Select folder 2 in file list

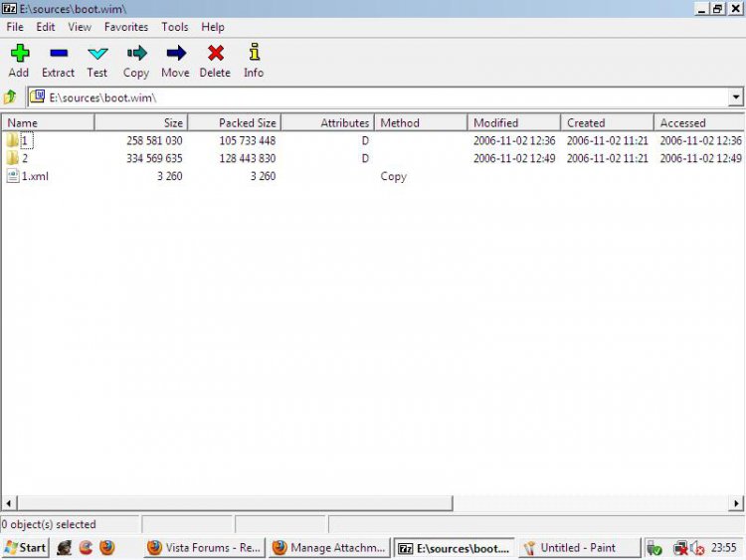(x=24, y=159)
